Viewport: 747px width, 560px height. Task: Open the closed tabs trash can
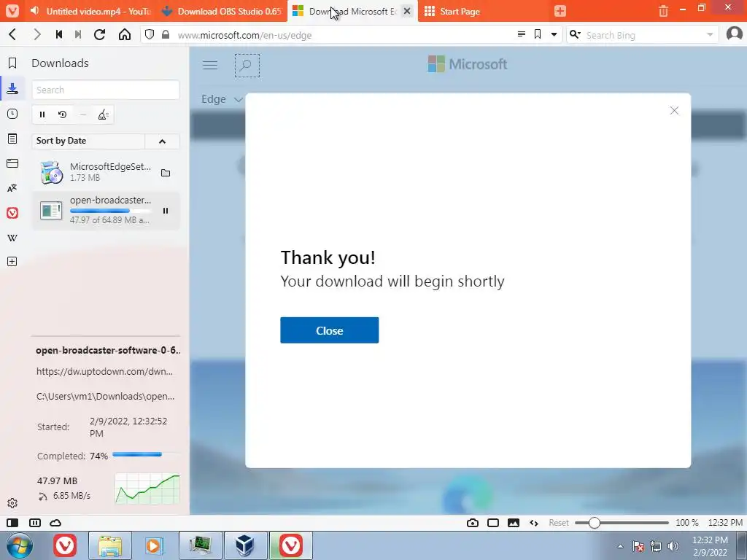663,11
